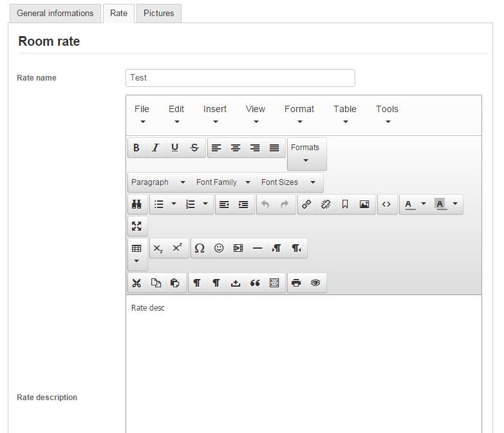504x433 pixels.
Task: Toggle show invisible characters
Action: [x=198, y=283]
